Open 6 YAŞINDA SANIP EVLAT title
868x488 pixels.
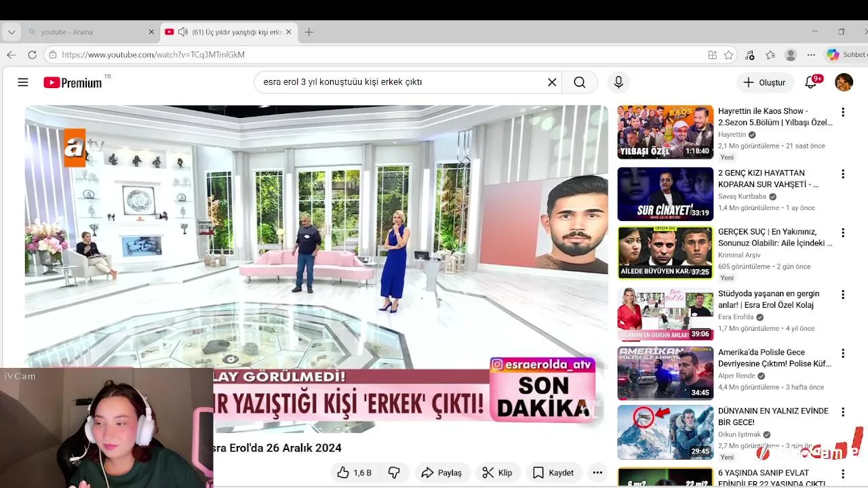pyautogui.click(x=772, y=478)
